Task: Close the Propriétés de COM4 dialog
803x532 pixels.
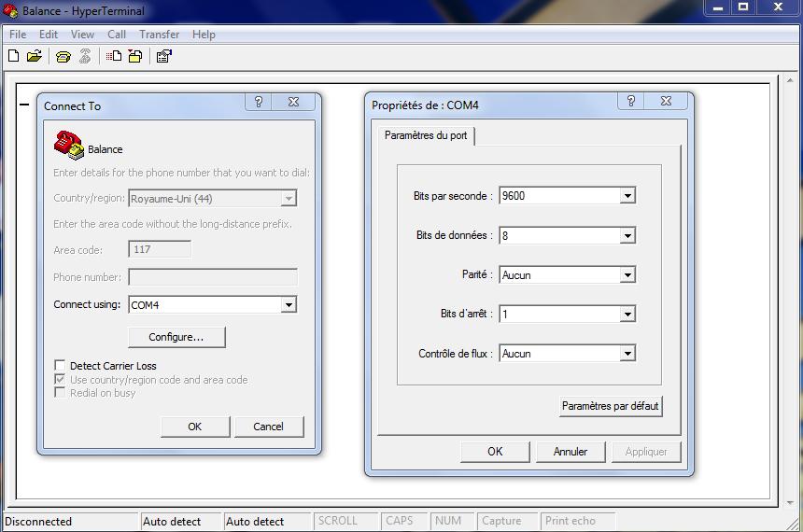Action: point(666,101)
